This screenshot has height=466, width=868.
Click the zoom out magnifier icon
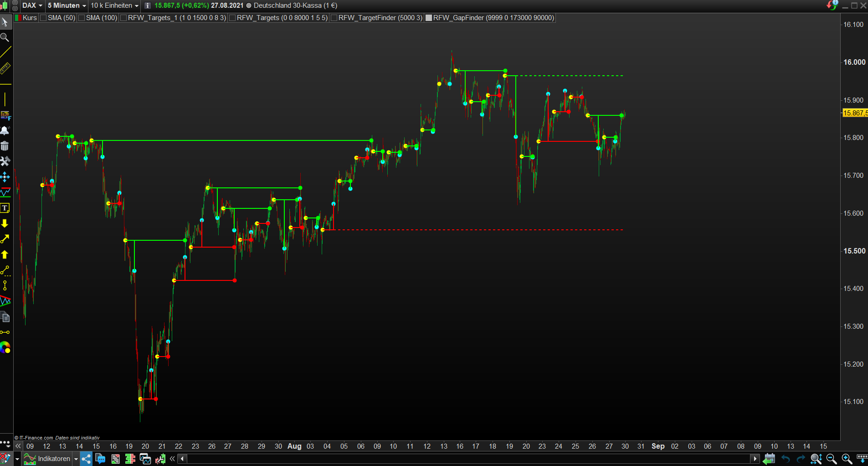[832, 459]
